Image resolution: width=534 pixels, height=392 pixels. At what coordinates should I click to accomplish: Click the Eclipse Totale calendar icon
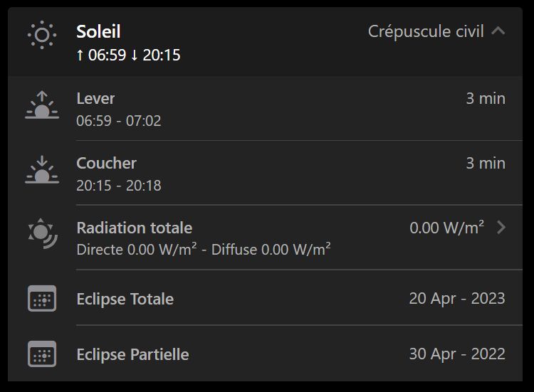pyautogui.click(x=42, y=299)
